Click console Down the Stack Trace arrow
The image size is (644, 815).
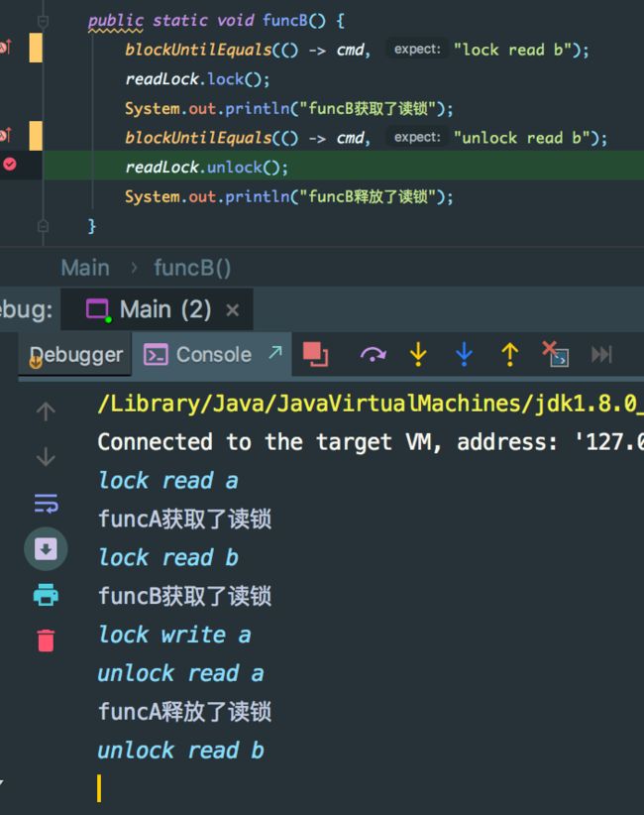pos(46,456)
